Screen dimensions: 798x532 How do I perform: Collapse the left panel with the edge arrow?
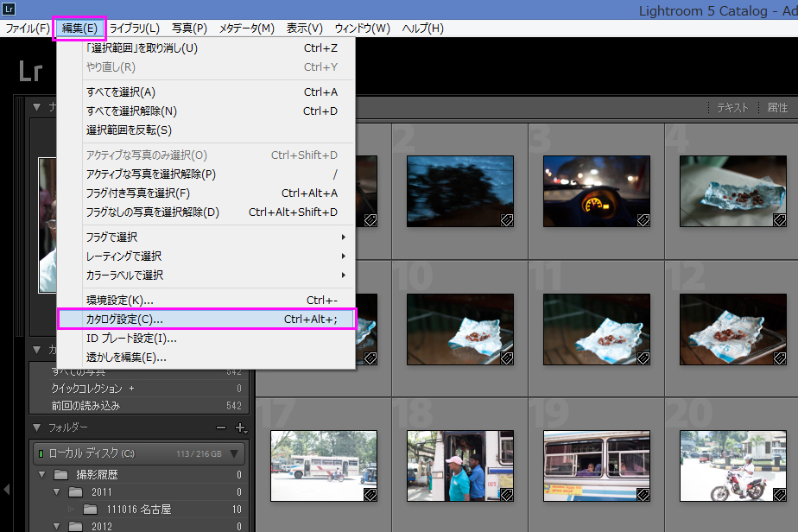[x=7, y=490]
